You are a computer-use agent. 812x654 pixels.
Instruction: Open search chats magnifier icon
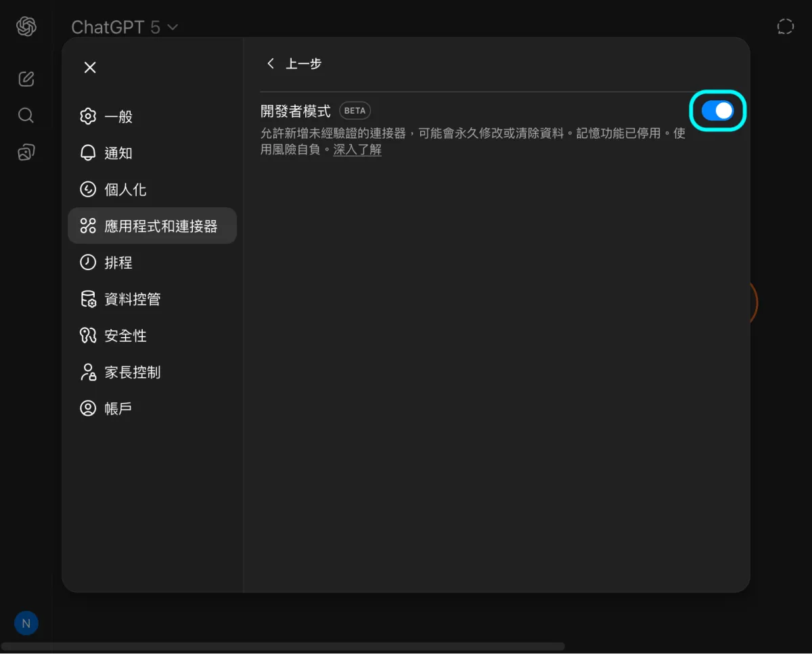coord(26,115)
